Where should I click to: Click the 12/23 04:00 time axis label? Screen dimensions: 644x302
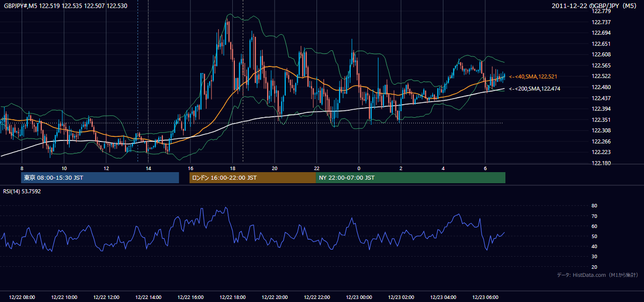443,297
